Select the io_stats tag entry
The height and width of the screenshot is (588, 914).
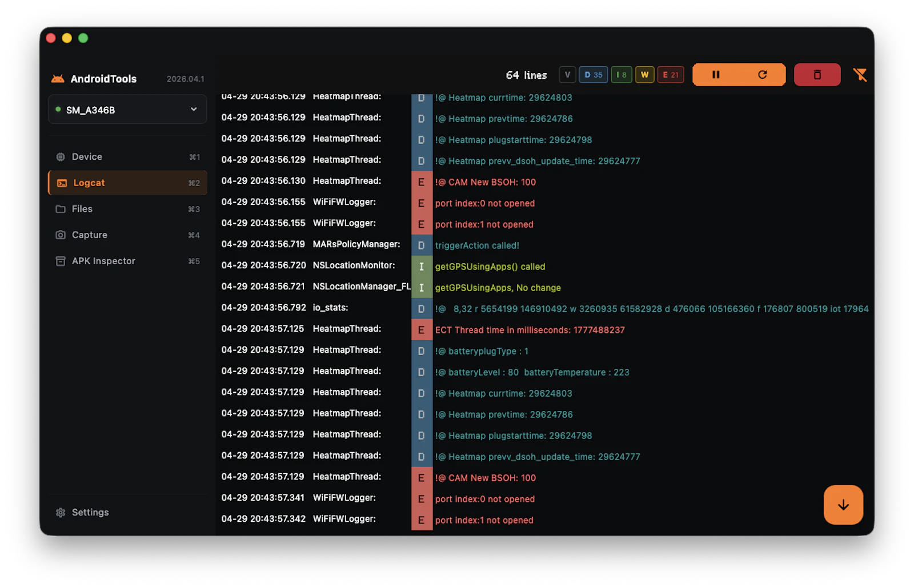click(330, 308)
